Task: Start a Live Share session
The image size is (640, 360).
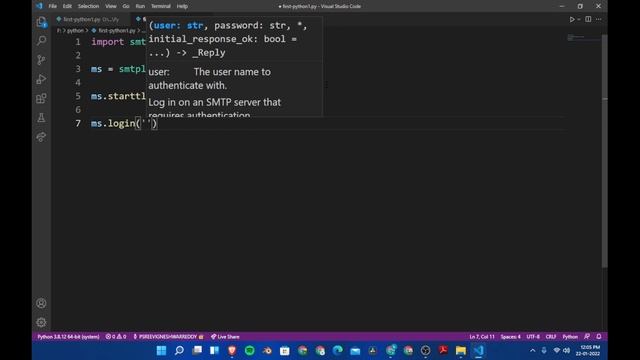Action: (x=225, y=337)
